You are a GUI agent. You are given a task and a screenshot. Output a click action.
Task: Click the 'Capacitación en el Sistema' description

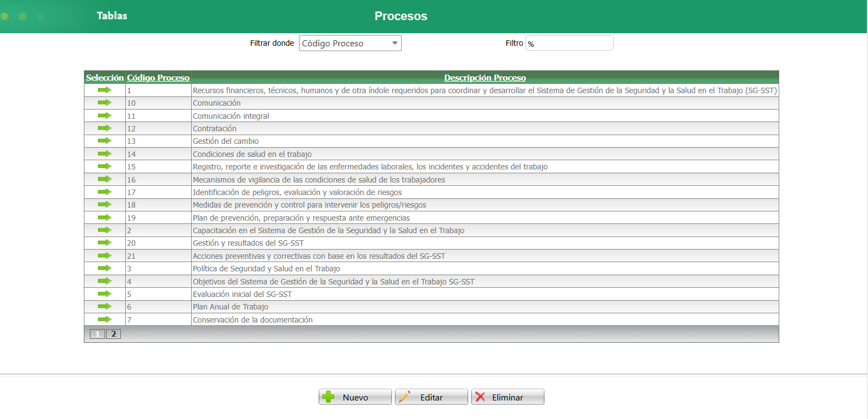328,230
